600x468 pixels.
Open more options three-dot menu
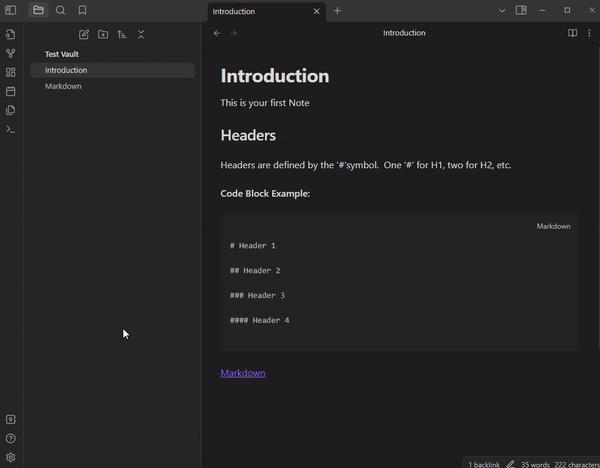[x=589, y=33]
